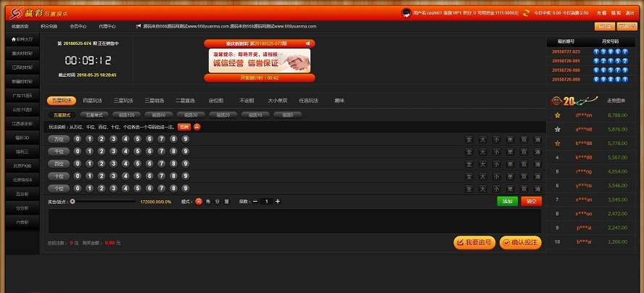
Task: Click the 确认投注 button
Action: pyautogui.click(x=520, y=242)
